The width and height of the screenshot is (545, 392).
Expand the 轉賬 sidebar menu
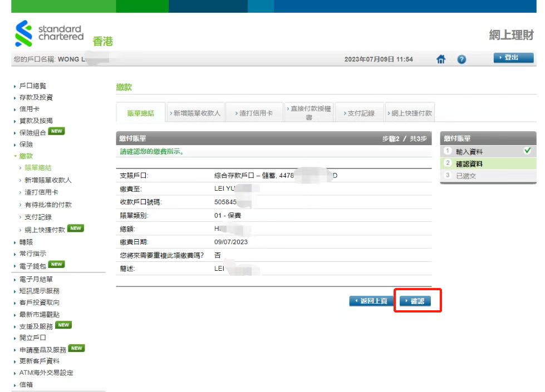point(26,242)
